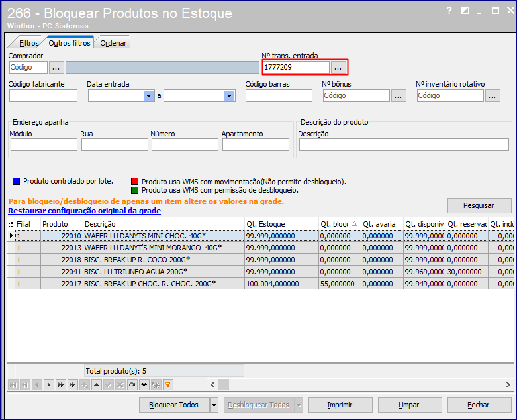Select row WAFER LU DANYTS MINI CHOC. 40G*
This screenshot has width=517, height=420.
click(260, 236)
